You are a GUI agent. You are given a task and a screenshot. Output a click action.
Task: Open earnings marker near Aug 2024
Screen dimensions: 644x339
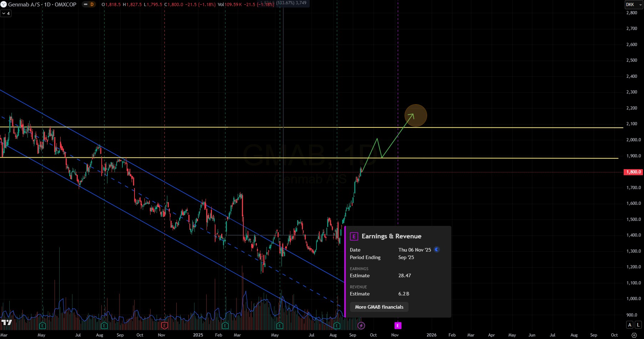click(104, 325)
